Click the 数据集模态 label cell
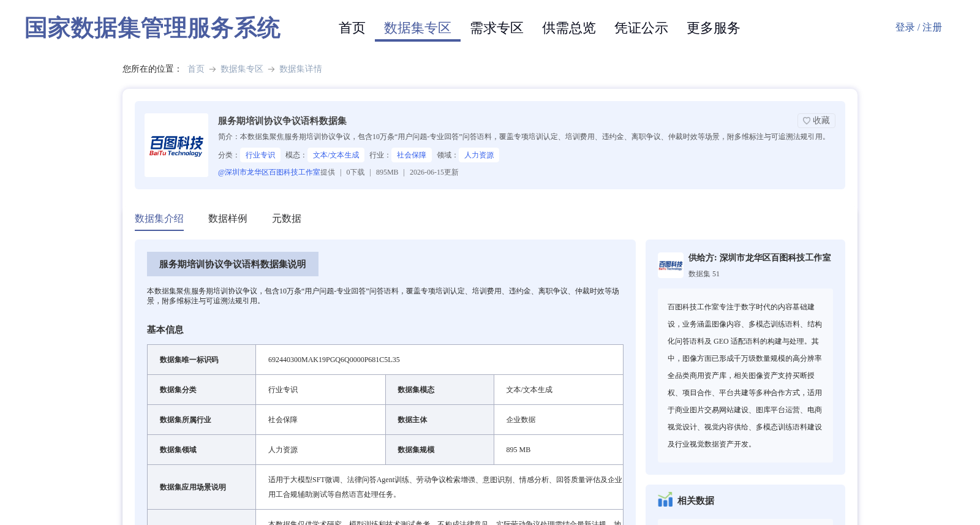Image resolution: width=980 pixels, height=525 pixels. tap(440, 390)
